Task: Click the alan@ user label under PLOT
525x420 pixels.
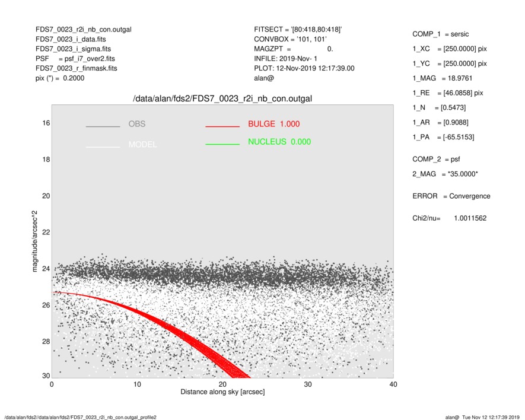Action: (264, 78)
